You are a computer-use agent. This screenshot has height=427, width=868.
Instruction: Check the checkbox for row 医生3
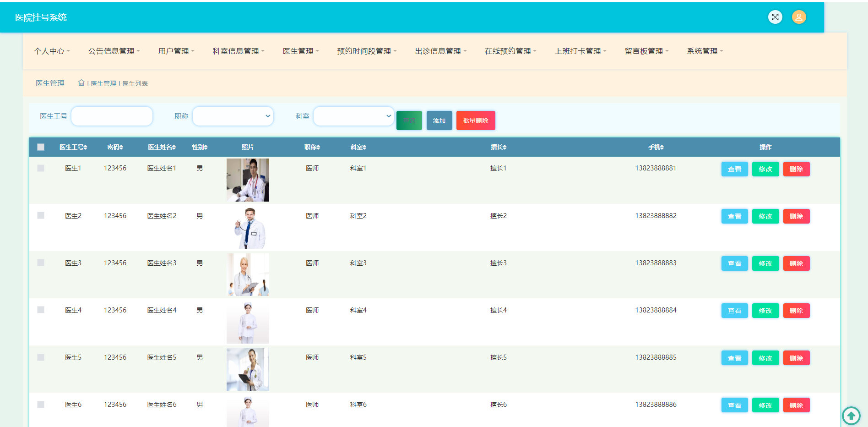(41, 263)
